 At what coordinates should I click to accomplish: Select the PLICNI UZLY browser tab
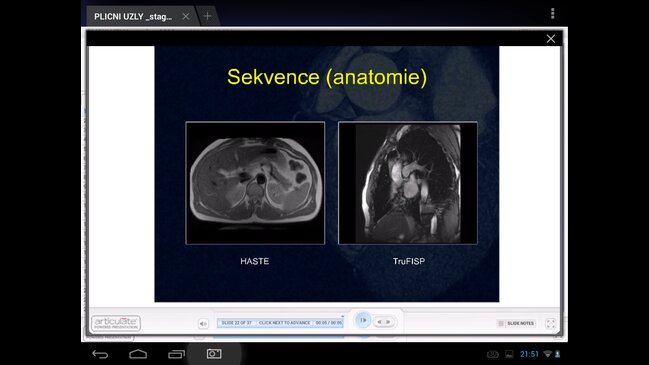132,17
